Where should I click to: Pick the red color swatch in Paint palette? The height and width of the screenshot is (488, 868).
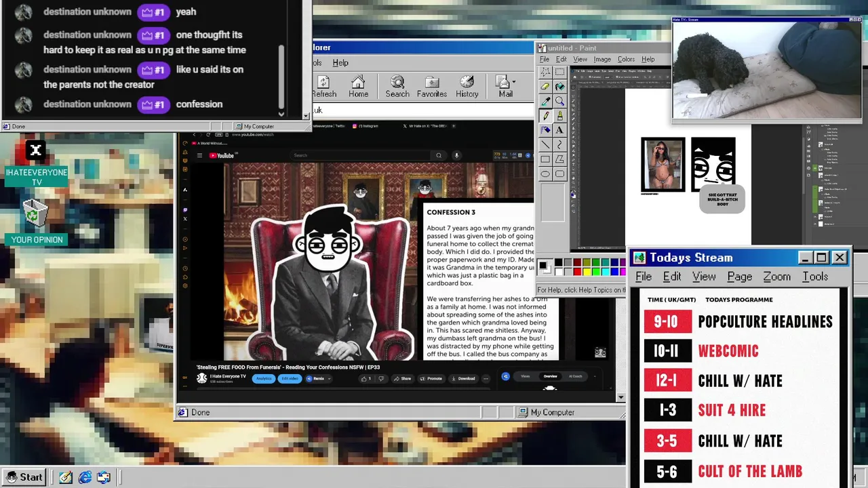(x=577, y=271)
